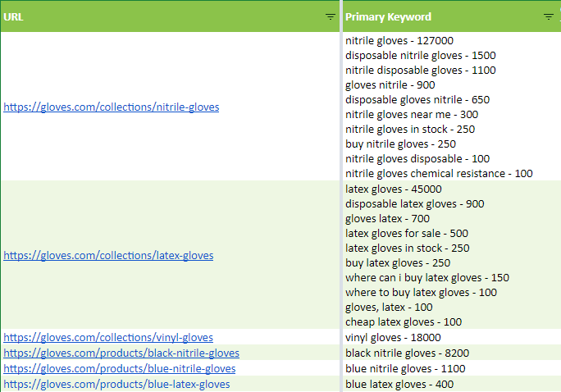
Task: Follow the vinyl-gloves collection link
Action: click(108, 337)
